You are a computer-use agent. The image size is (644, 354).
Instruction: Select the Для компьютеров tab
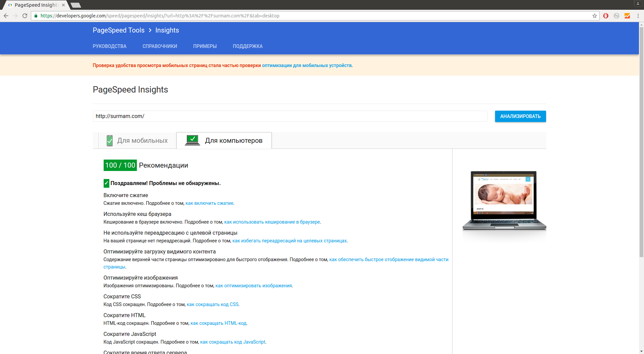[x=224, y=140]
